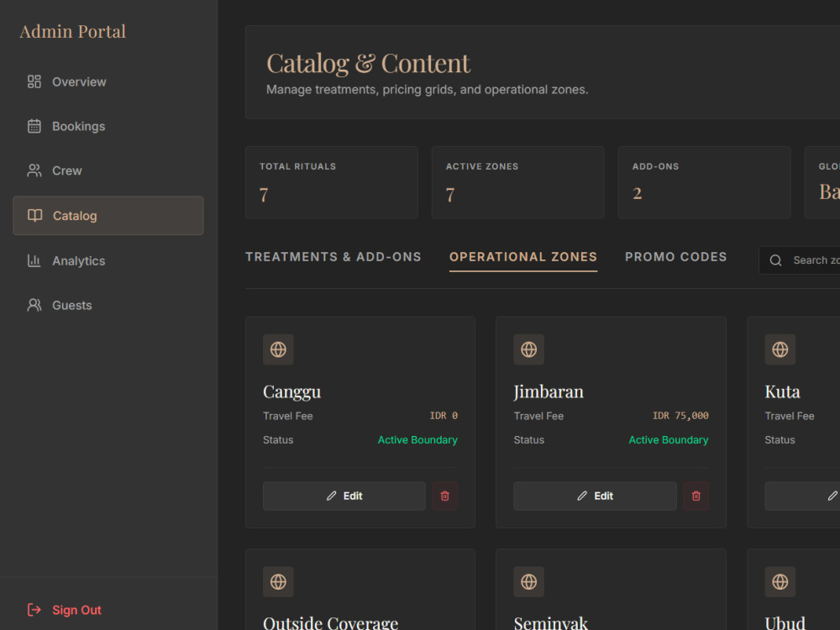Open the Overview page from sidebar

(108, 82)
